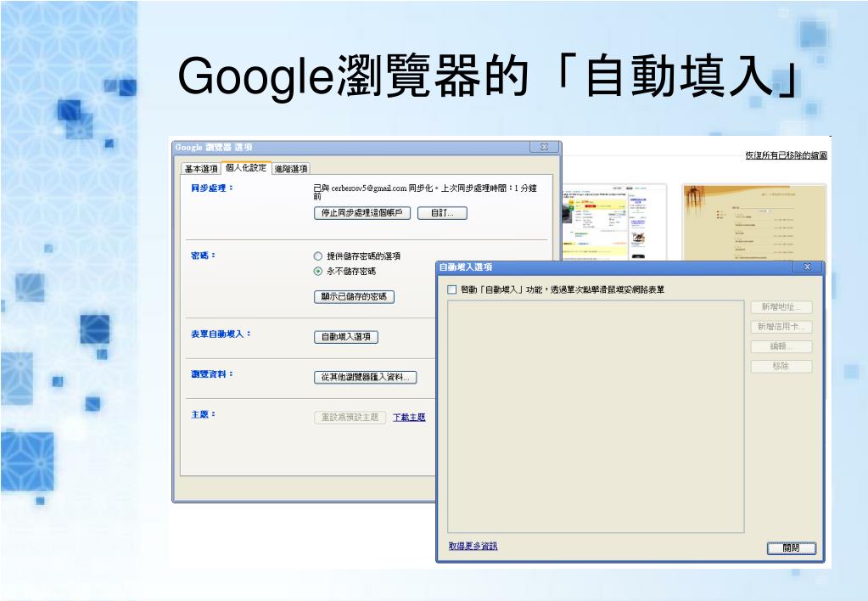This screenshot has width=868, height=601.
Task: Click the 表單自動填入： label
Action: point(221,334)
